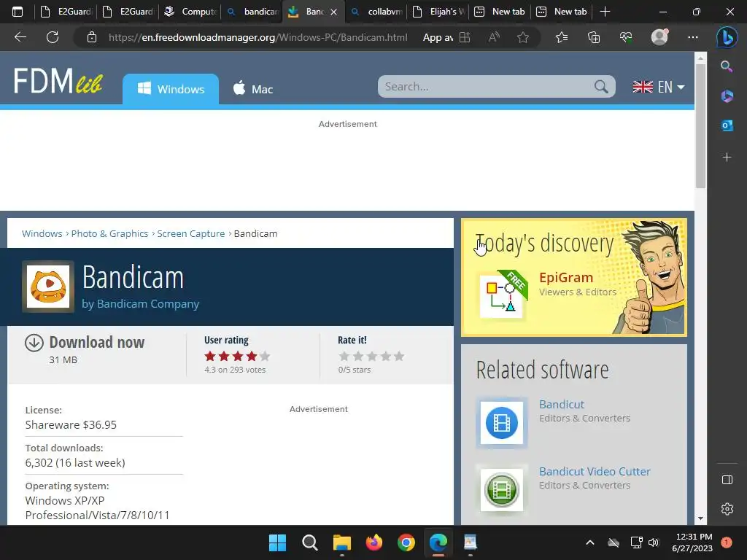
Task: Click the App available install icon
Action: pos(465,37)
